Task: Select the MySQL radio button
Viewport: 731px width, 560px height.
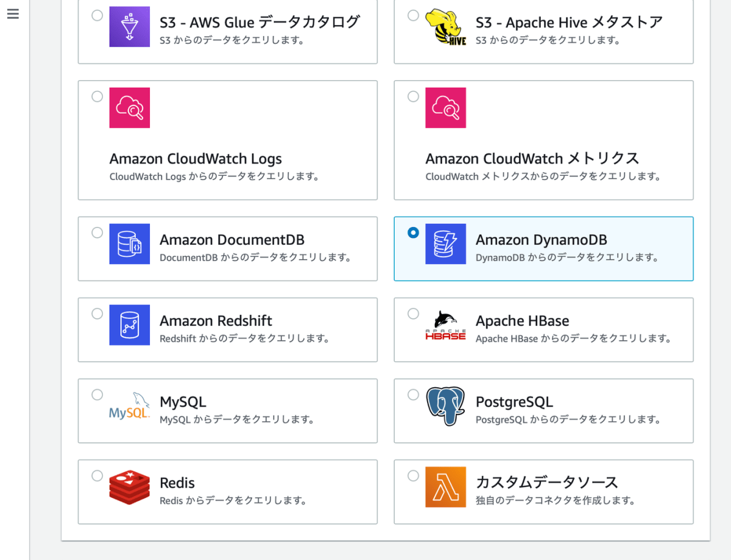Action: tap(97, 394)
